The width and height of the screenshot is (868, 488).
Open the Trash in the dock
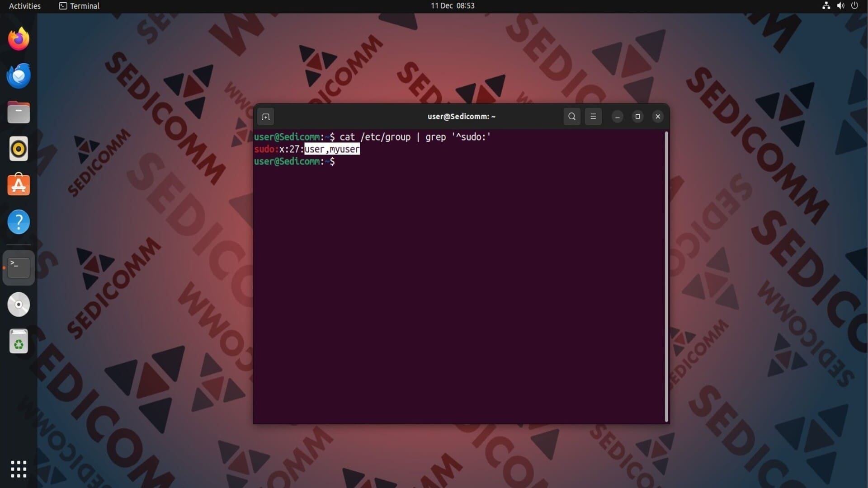tap(19, 341)
